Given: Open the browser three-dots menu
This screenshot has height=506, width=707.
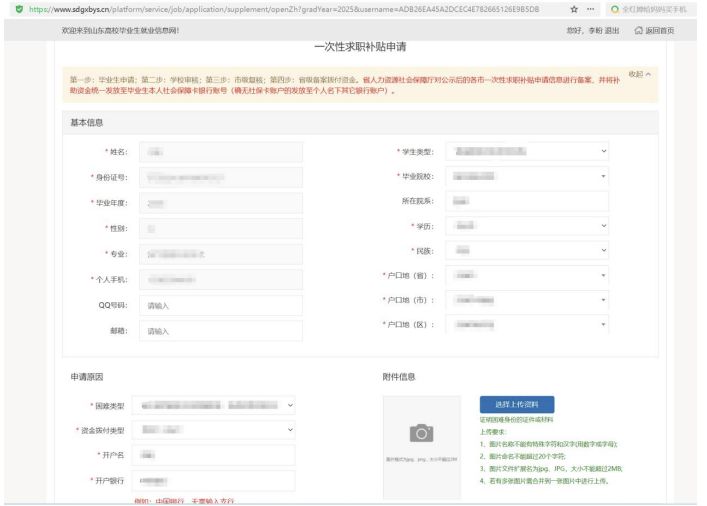Looking at the screenshot, I should pyautogui.click(x=591, y=9).
